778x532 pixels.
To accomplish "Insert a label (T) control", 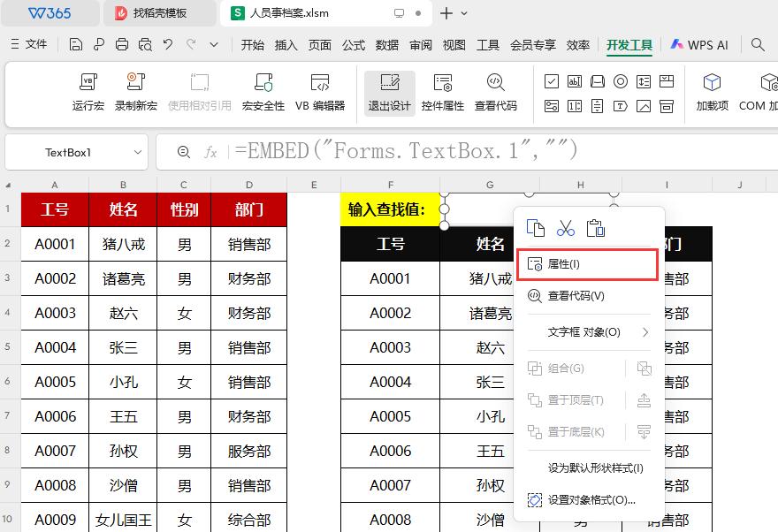I will coord(621,106).
